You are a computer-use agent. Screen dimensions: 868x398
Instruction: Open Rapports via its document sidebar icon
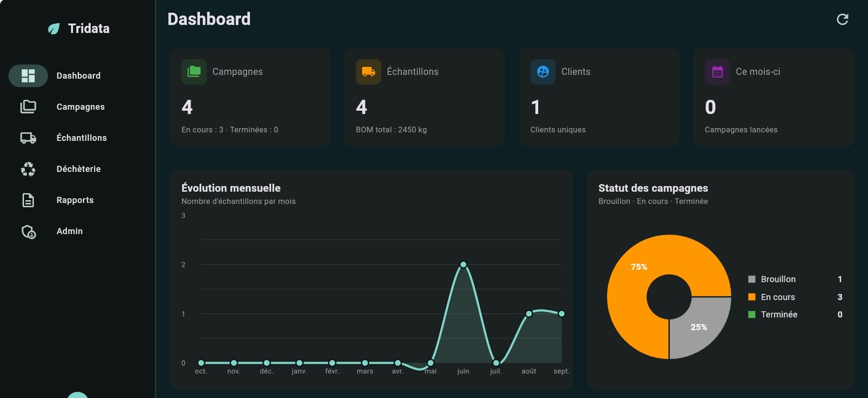(x=28, y=200)
